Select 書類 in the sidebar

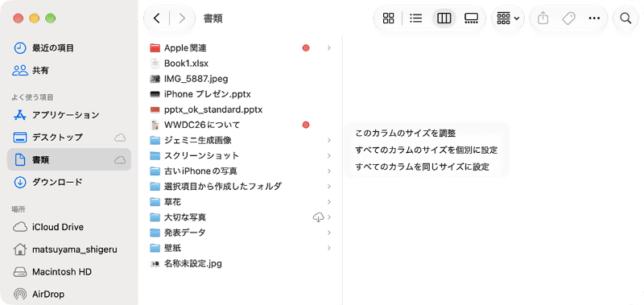69,159
